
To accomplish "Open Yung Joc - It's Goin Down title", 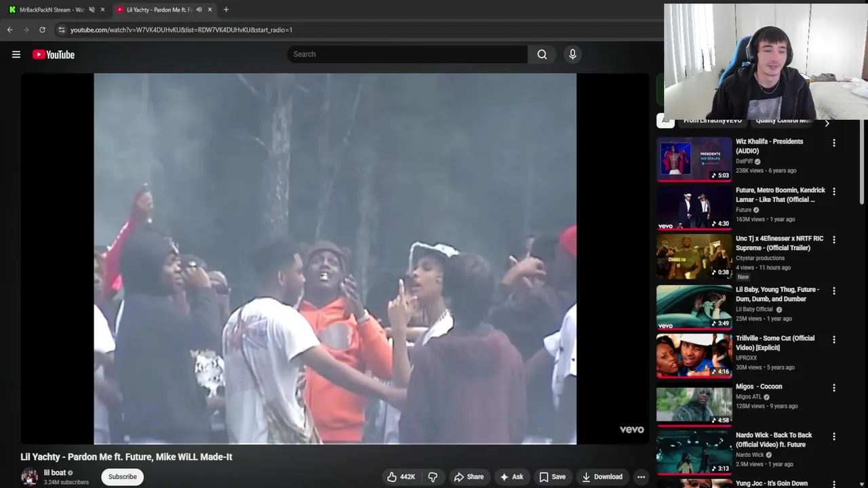I will [772, 483].
